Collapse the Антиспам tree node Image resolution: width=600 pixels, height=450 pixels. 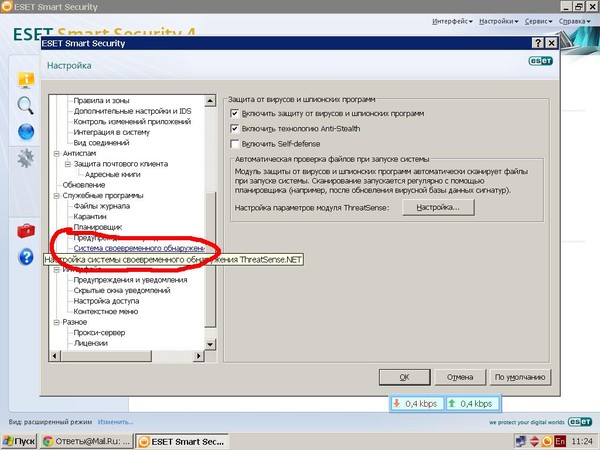pos(57,153)
